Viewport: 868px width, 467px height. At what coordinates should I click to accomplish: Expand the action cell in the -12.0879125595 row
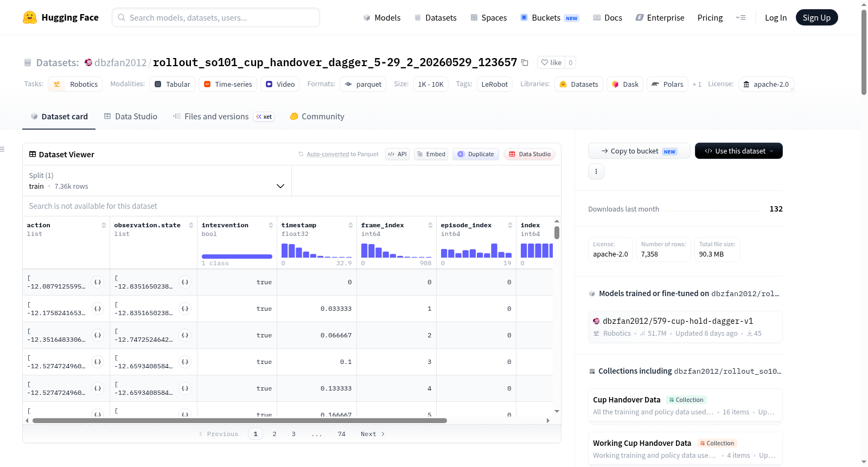[98, 282]
